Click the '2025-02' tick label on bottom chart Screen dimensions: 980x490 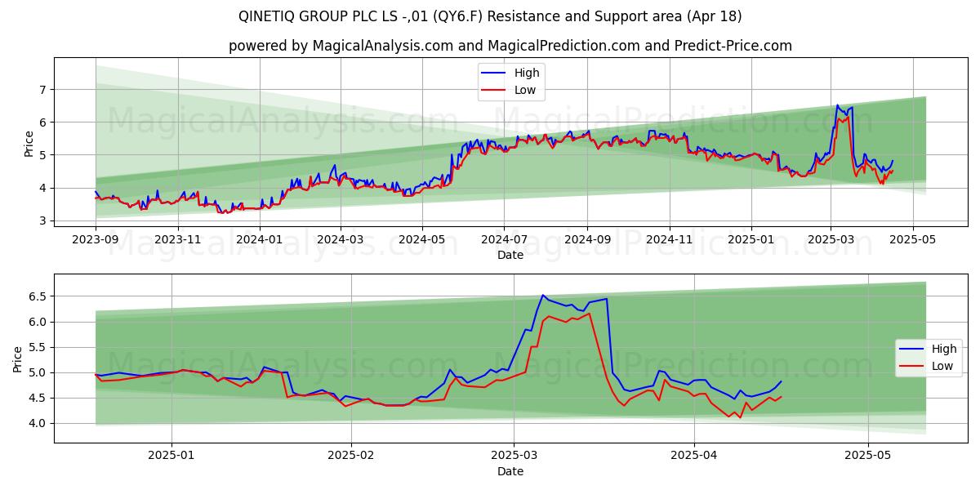352,456
